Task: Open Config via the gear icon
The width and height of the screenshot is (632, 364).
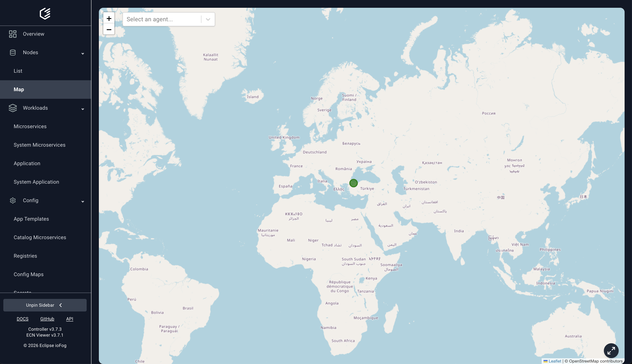Action: click(13, 200)
